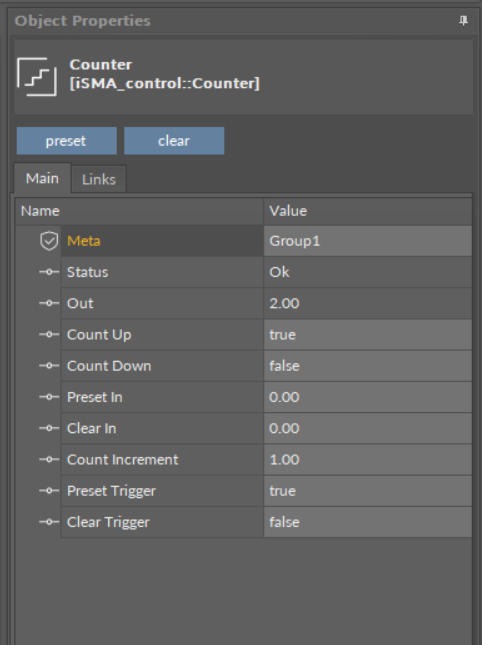
Task: Click the Counter staircase component icon
Action: (x=37, y=77)
